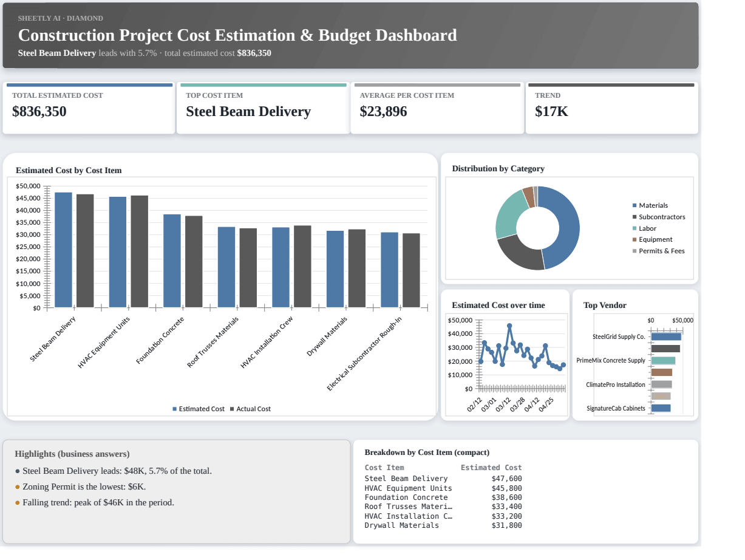Click the HVAC Equipment Units table row
Image resolution: width=745 pixels, height=560 pixels.
pyautogui.click(x=443, y=488)
